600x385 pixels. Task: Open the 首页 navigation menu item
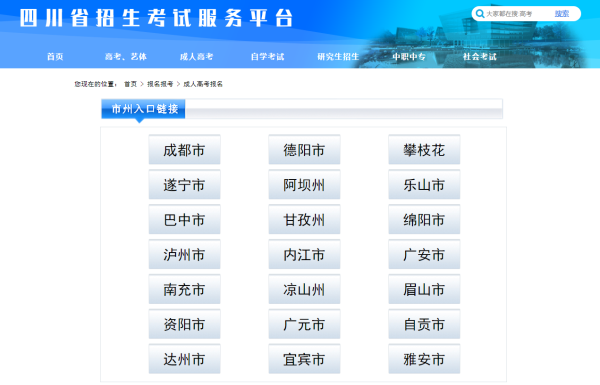(55, 57)
